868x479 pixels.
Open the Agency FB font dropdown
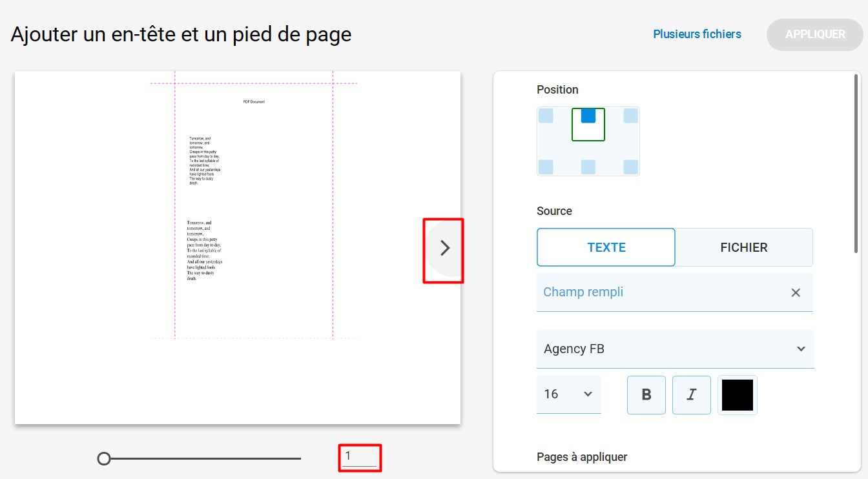(675, 349)
